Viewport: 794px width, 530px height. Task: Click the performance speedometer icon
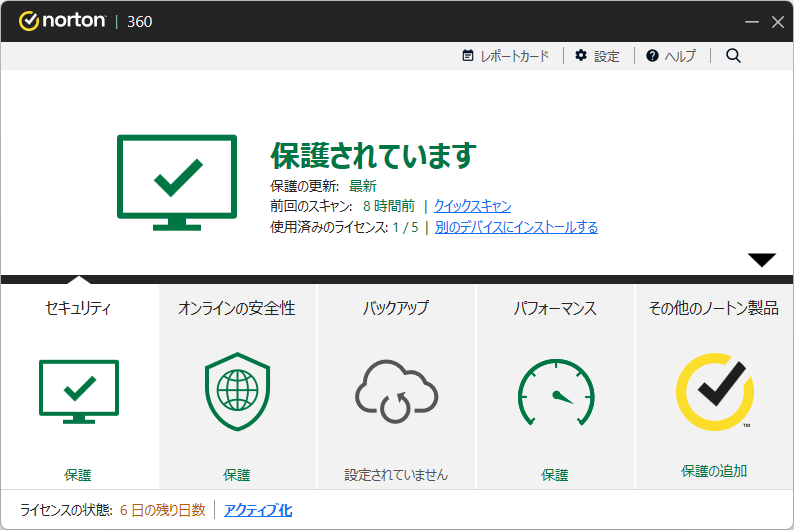pos(556,392)
